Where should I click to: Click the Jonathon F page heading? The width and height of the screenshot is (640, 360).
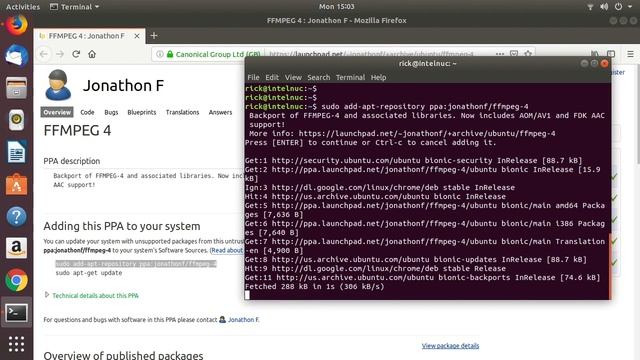(x=123, y=86)
